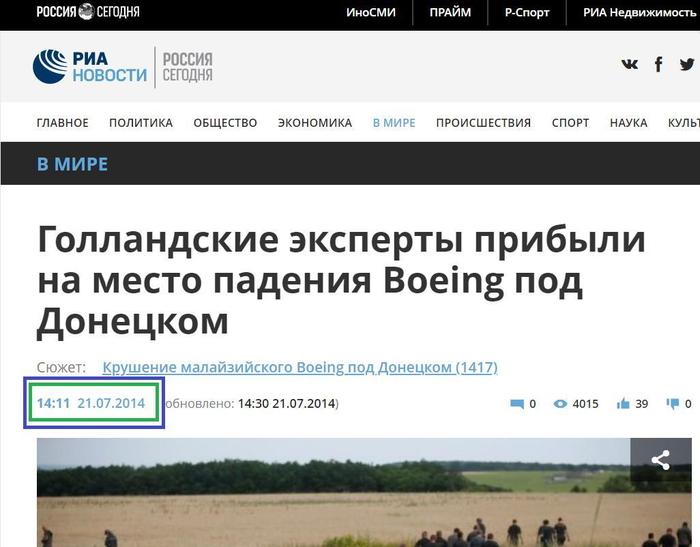Viewport: 700px width, 547px height.
Task: Open the ИноСМИ link in top bar
Action: click(371, 13)
